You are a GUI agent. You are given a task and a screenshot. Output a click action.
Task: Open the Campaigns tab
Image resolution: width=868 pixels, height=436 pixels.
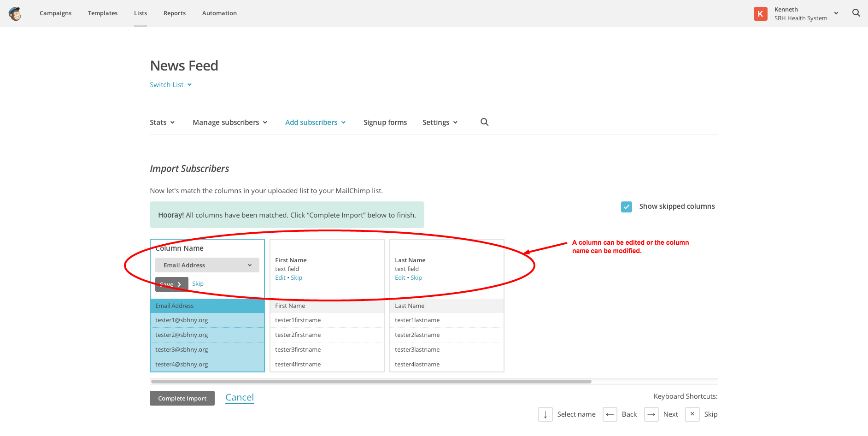55,13
